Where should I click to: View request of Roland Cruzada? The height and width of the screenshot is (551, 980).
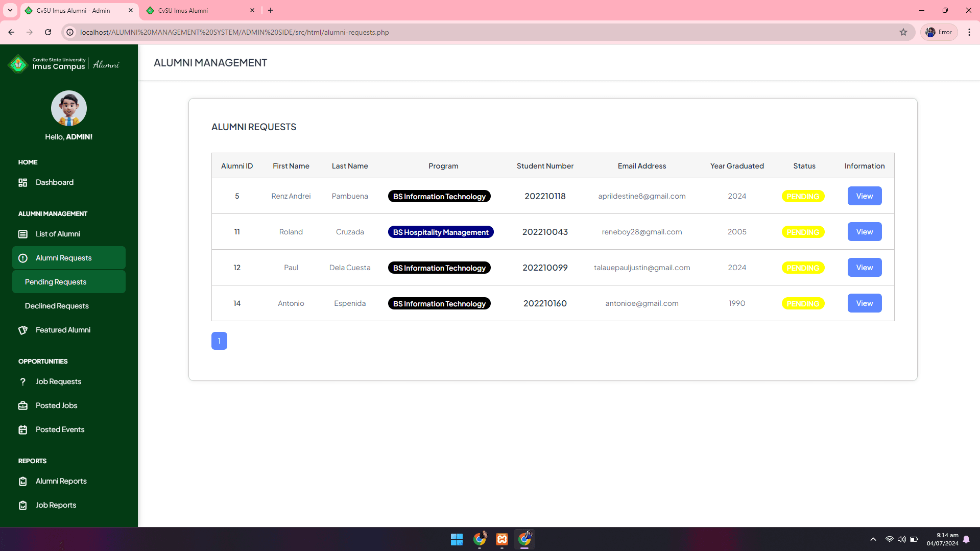(865, 232)
